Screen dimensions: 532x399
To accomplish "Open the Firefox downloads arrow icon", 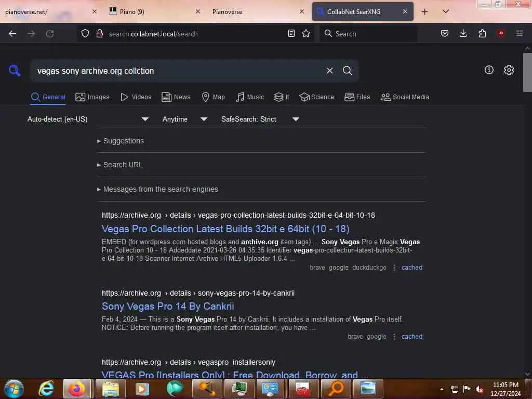I will tap(463, 33).
